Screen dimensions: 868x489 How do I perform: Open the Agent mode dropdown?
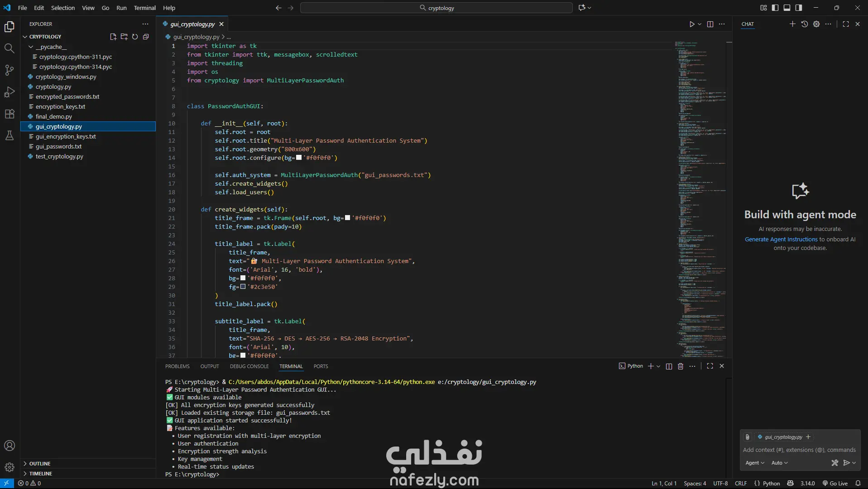pyautogui.click(x=755, y=463)
